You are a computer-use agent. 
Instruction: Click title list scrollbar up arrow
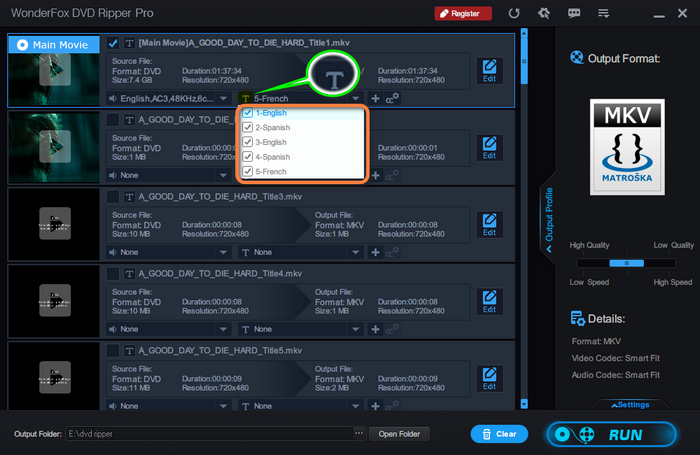pos(524,33)
